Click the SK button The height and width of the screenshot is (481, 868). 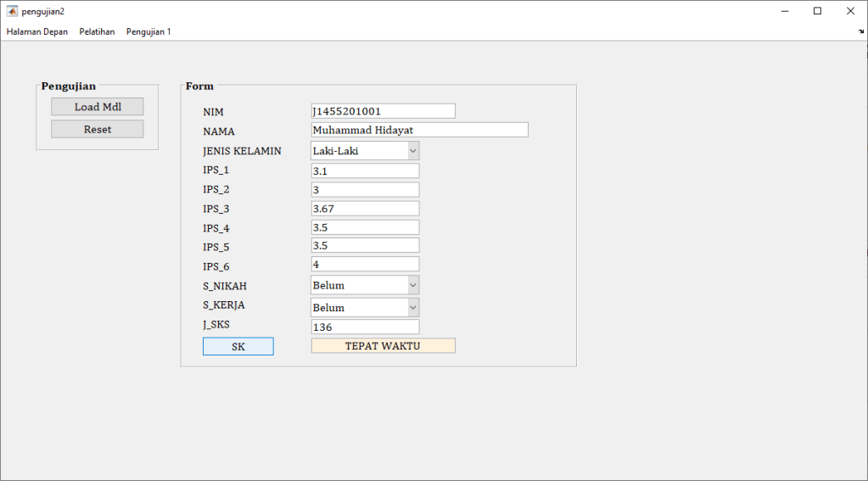pyautogui.click(x=238, y=346)
